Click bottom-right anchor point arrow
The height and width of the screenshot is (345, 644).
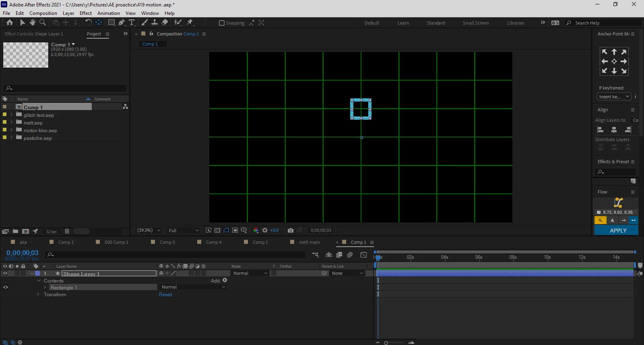(x=624, y=71)
